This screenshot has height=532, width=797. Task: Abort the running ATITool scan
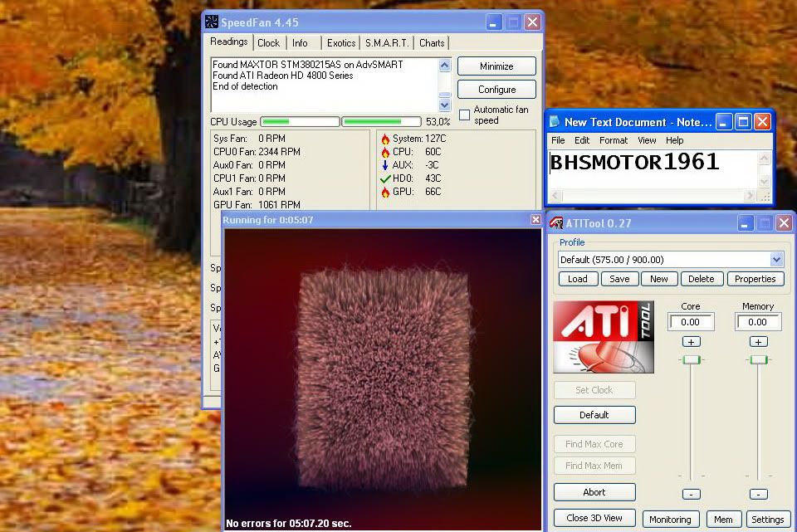coord(594,492)
